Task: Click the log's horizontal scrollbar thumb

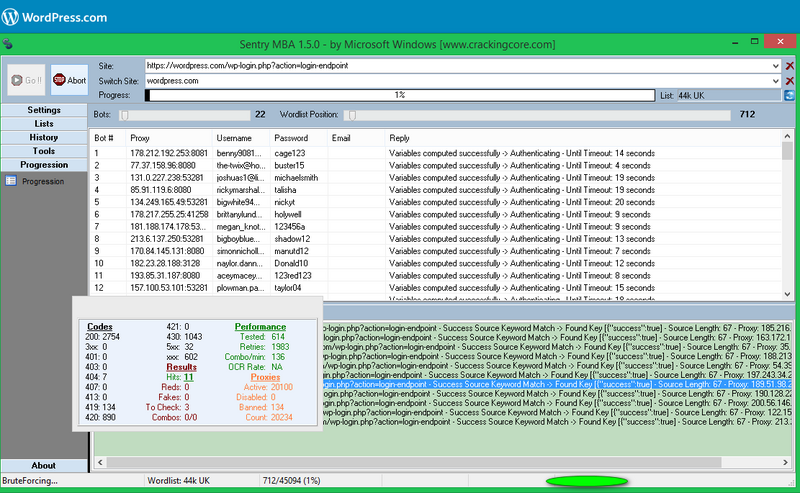Action: click(414, 462)
